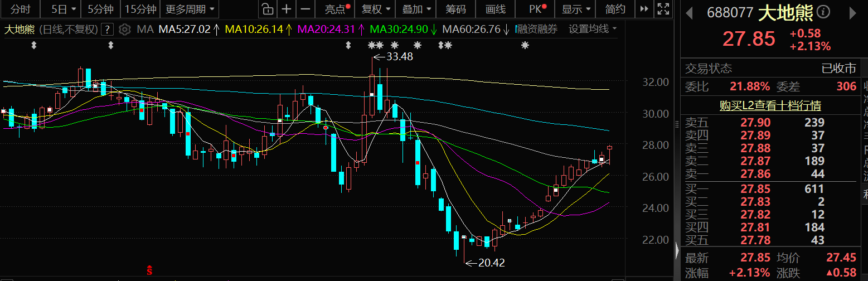The height and width of the screenshot is (281, 868).
Task: Click the 卖四 27.89 order row
Action: click(770, 135)
